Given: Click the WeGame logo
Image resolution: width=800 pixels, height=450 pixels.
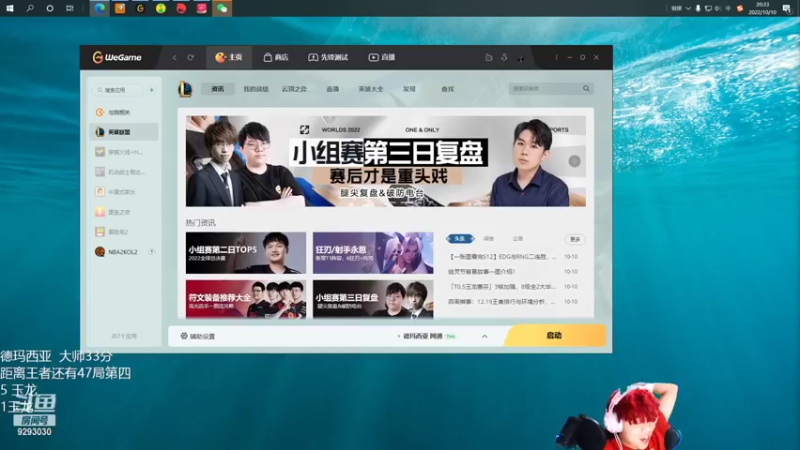Looking at the screenshot, I should [117, 57].
